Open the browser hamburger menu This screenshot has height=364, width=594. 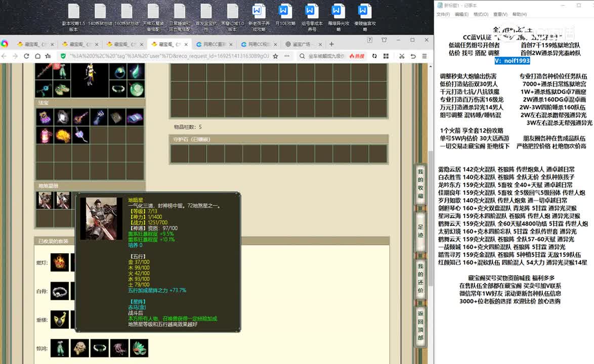425,56
